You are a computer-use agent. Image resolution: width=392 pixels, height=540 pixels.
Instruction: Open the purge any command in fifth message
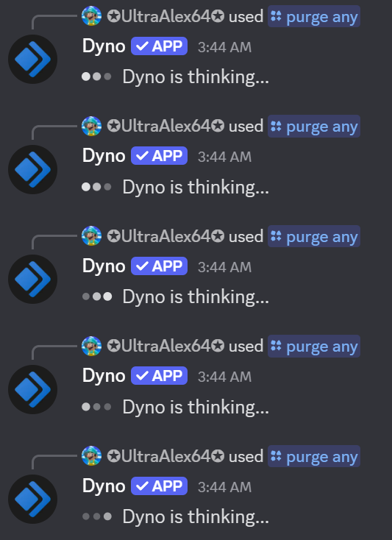coord(314,456)
